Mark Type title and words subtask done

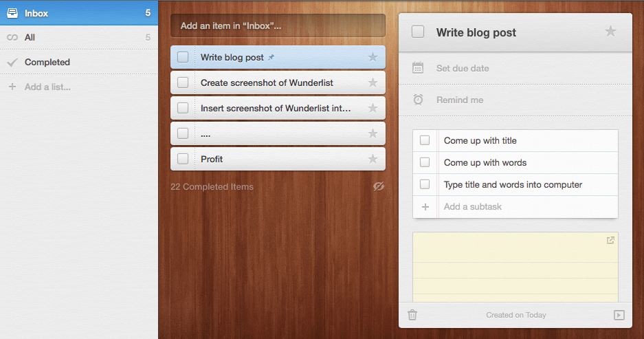coord(425,184)
